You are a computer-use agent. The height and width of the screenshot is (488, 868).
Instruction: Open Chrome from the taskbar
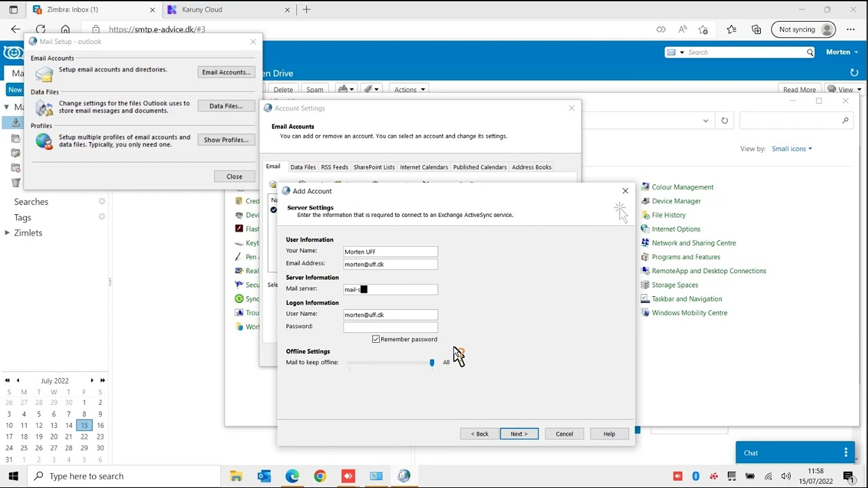pyautogui.click(x=319, y=476)
